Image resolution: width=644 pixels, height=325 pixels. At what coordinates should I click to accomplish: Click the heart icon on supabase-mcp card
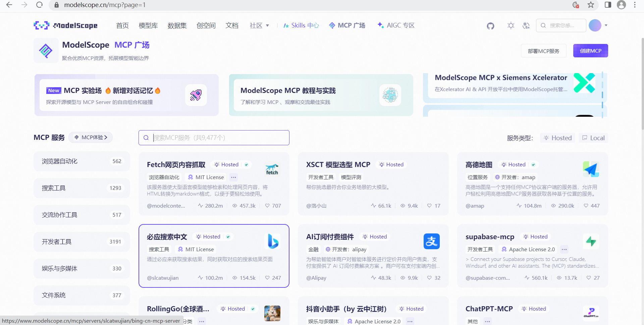589,278
